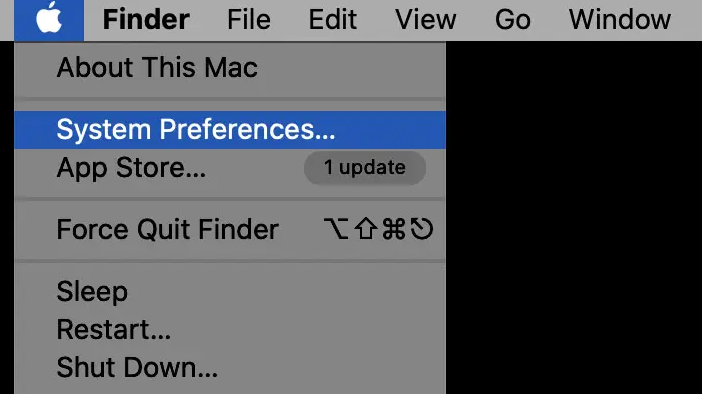Click the Option key glyph beside Force Quit
The width and height of the screenshot is (702, 394).
335,228
